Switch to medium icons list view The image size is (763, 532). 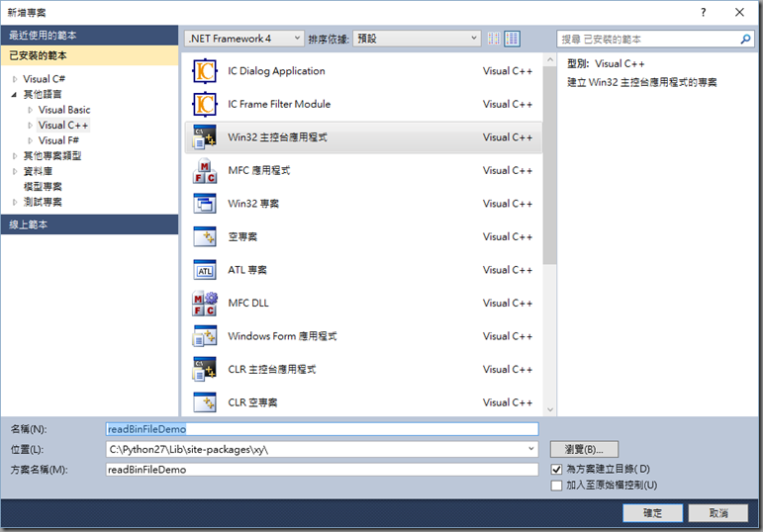coord(512,39)
